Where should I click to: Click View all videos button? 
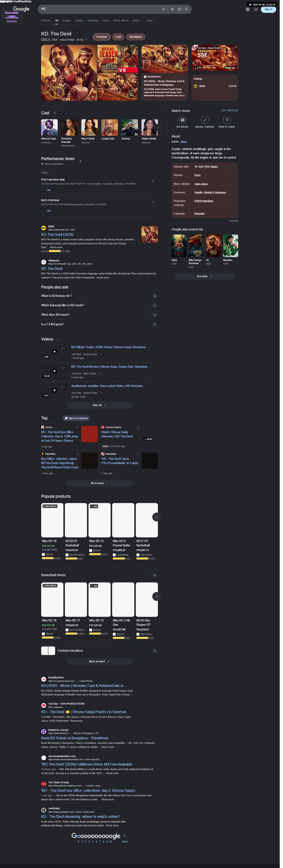(x=99, y=405)
